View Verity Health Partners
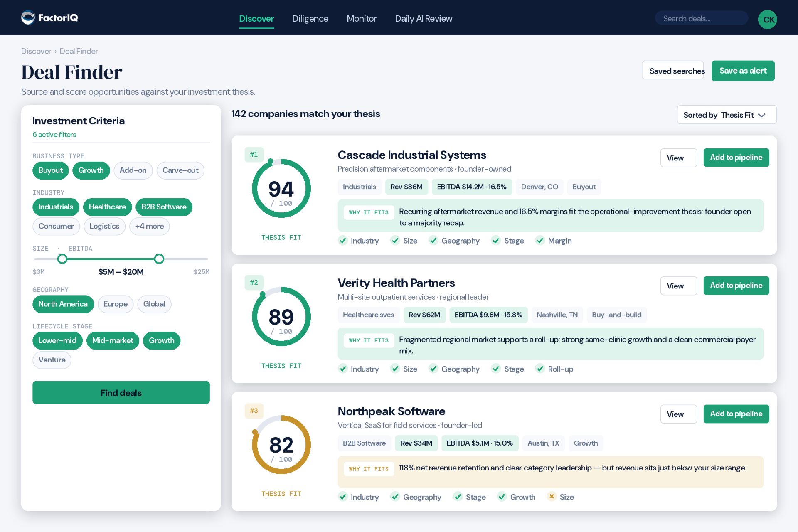The height and width of the screenshot is (532, 798). click(x=678, y=286)
